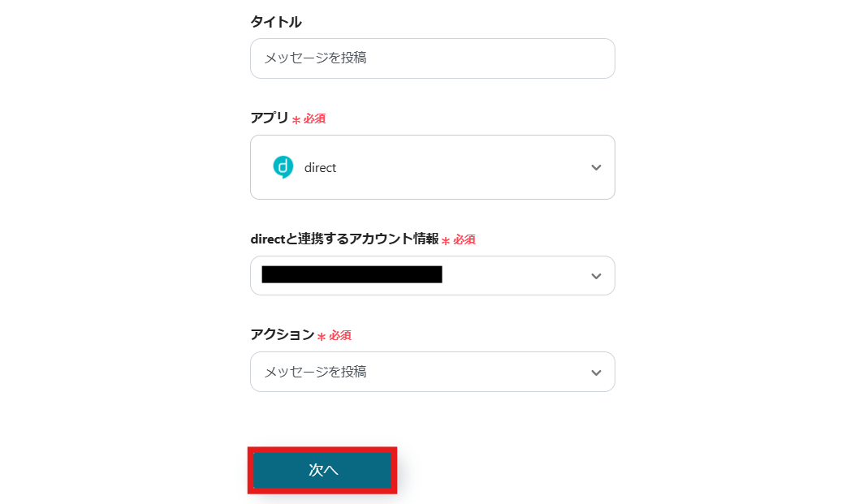Click the direct app logo icon
Screen dimensions: 846x504
(283, 167)
